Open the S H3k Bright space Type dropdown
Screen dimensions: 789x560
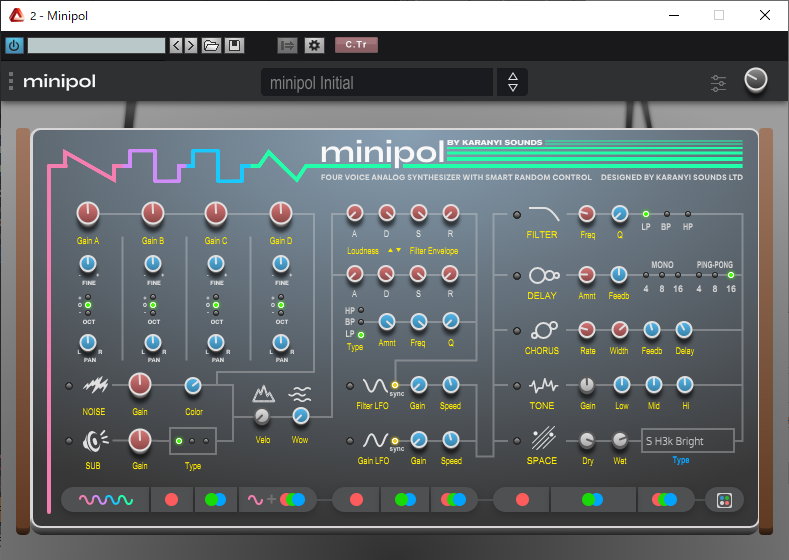[687, 441]
